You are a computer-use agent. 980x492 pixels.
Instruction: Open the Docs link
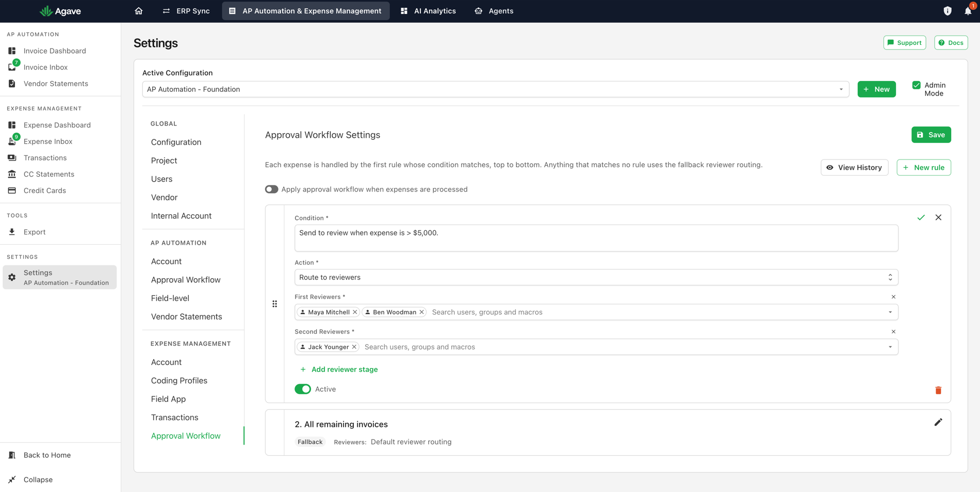[x=951, y=43]
